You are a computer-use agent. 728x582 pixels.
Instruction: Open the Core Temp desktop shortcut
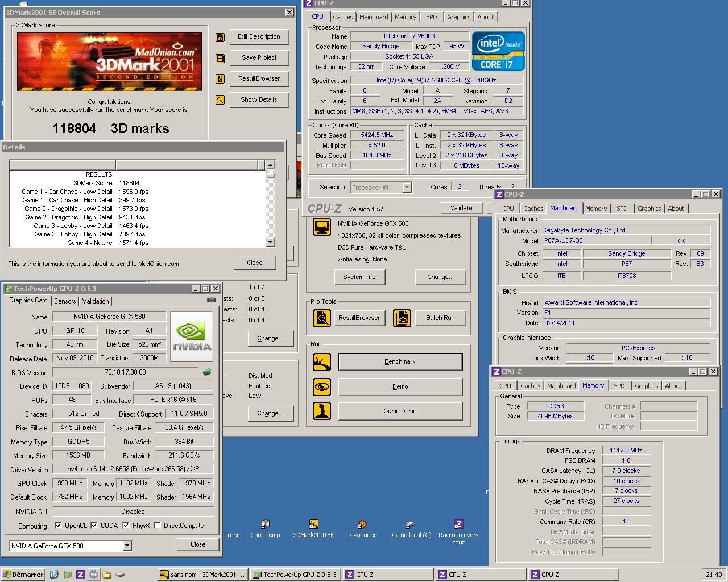tap(265, 528)
